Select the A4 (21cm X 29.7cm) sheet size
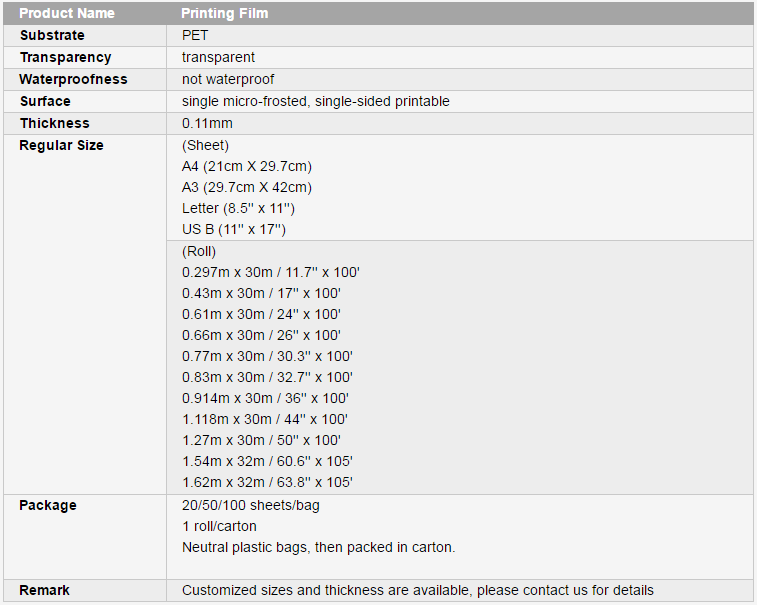The height and width of the screenshot is (605, 757). pyautogui.click(x=247, y=167)
